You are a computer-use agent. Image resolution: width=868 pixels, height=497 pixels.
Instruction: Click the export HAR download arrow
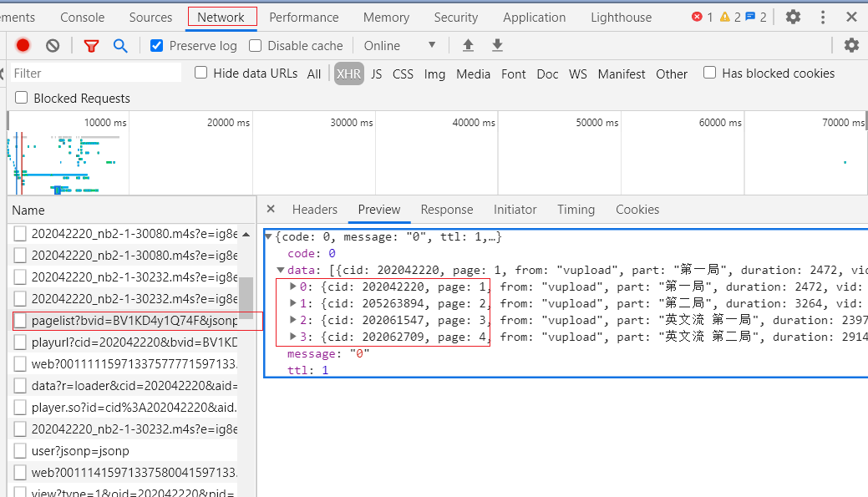[497, 46]
